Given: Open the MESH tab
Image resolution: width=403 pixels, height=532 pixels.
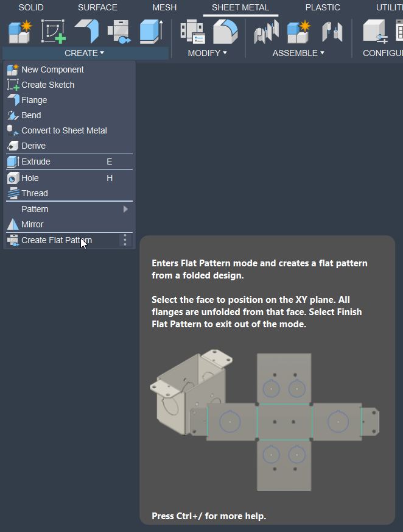Looking at the screenshot, I should pos(164,7).
